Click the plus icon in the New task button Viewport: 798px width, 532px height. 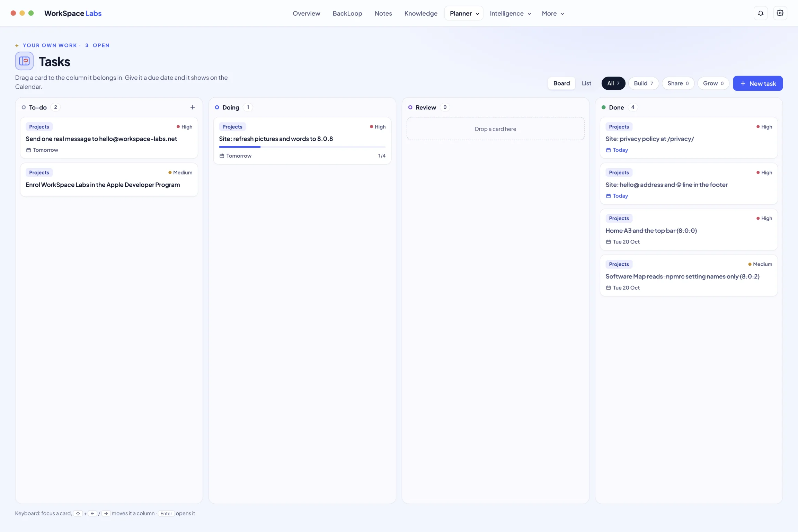[x=743, y=83]
